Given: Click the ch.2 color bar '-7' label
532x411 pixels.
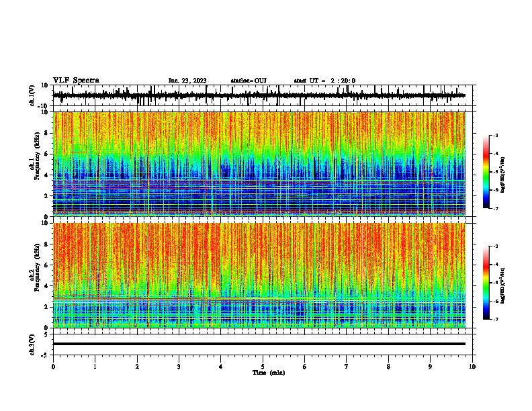Looking at the screenshot, I should pyautogui.click(x=496, y=319).
